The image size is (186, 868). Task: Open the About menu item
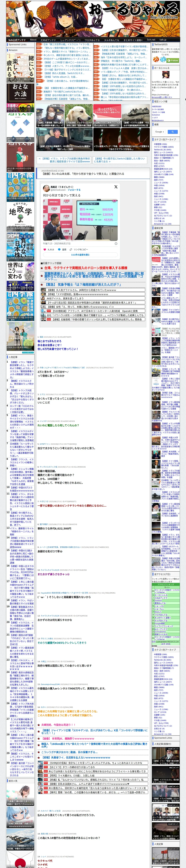tap(33, 40)
